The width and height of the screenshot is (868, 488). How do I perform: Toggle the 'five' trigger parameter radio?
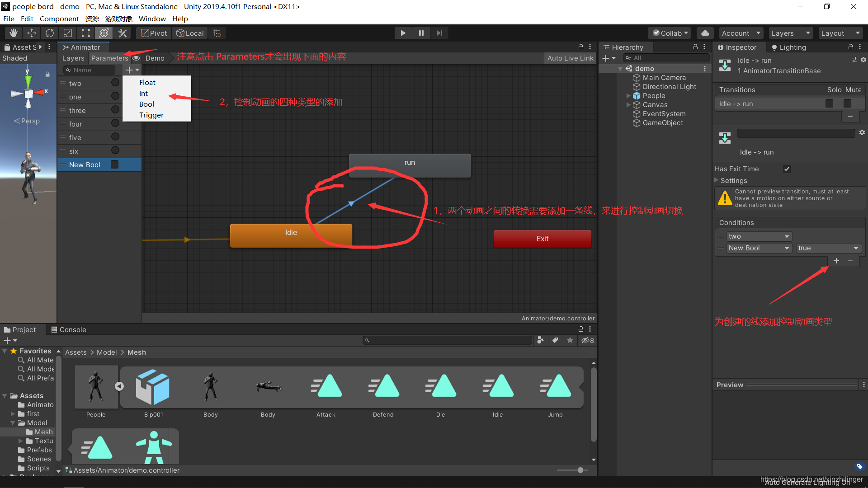[x=115, y=136]
